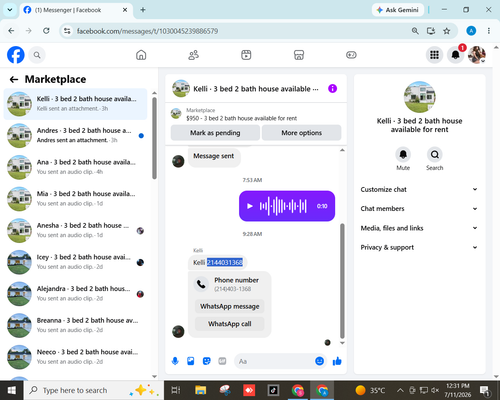
Task: Open the Anesha conversation
Action: (x=75, y=230)
